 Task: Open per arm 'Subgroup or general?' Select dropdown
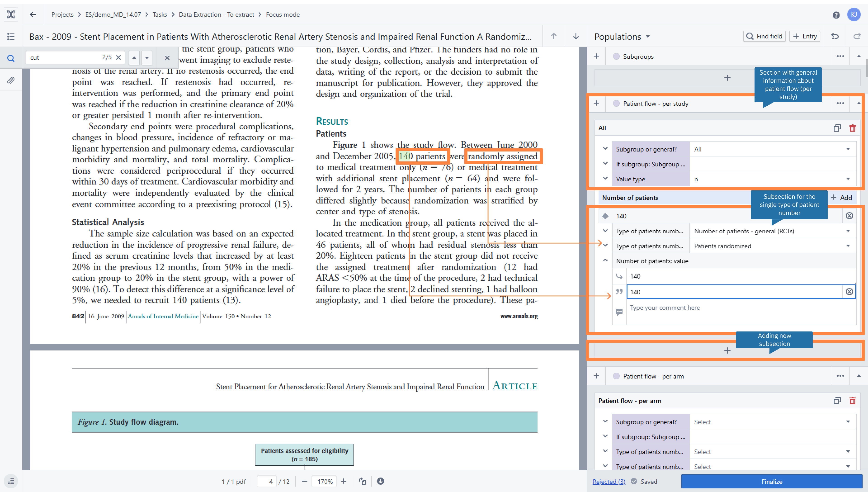773,422
